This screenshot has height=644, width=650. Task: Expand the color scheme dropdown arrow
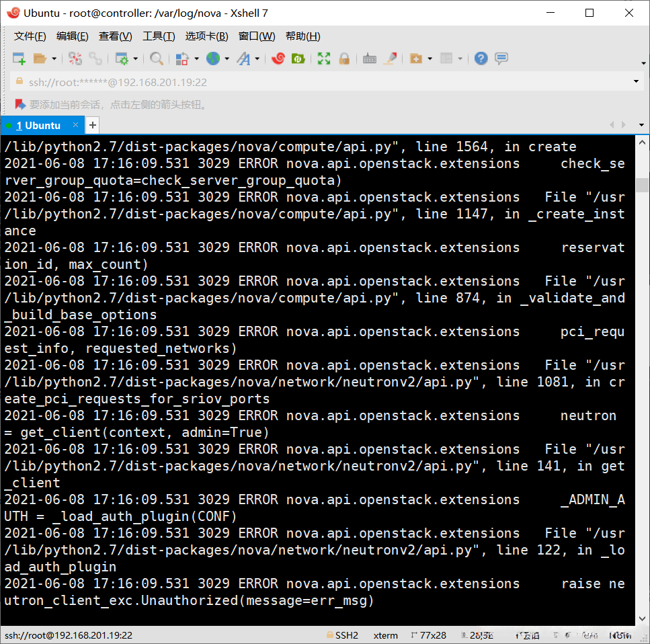(x=196, y=59)
